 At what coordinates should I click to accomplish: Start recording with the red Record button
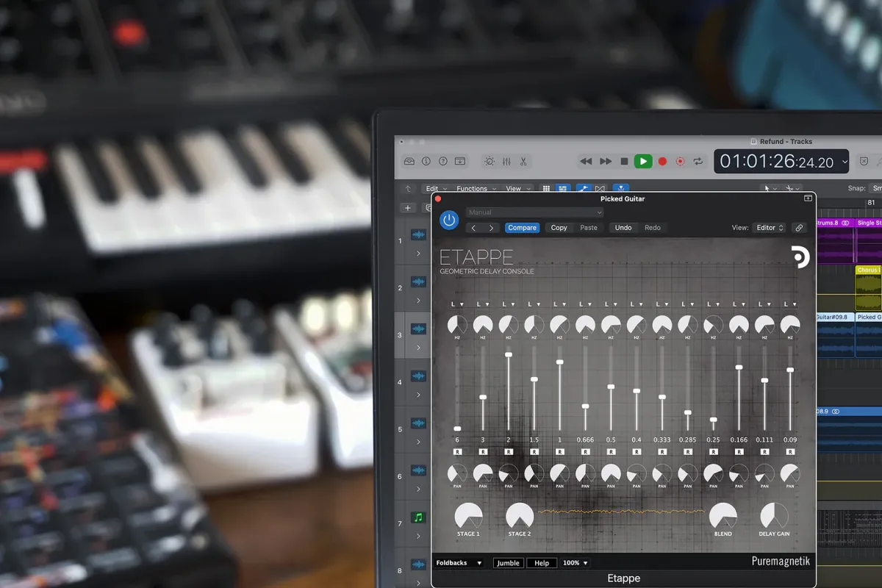pyautogui.click(x=662, y=161)
